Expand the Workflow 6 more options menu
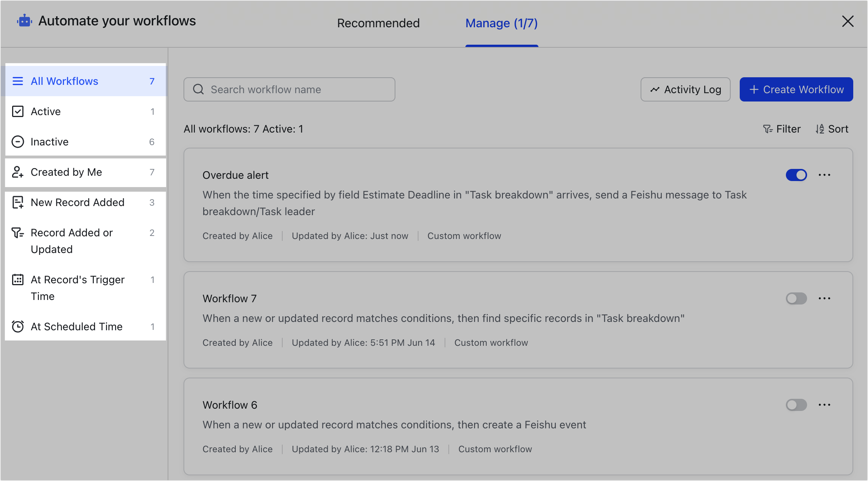868x481 pixels. coord(824,405)
